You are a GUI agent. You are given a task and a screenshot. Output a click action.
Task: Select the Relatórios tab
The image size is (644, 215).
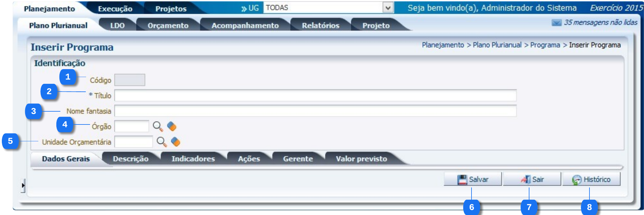[320, 25]
